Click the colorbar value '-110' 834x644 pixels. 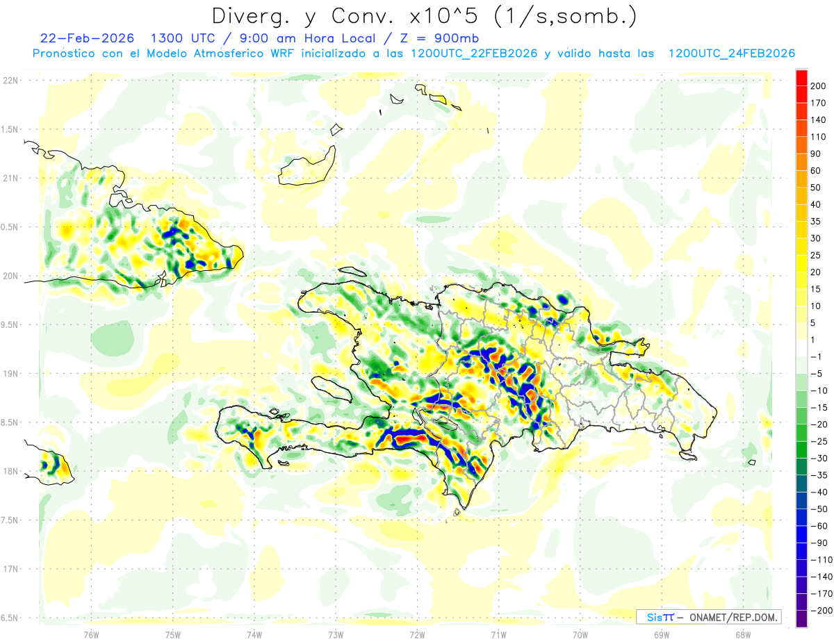pyautogui.click(x=823, y=560)
